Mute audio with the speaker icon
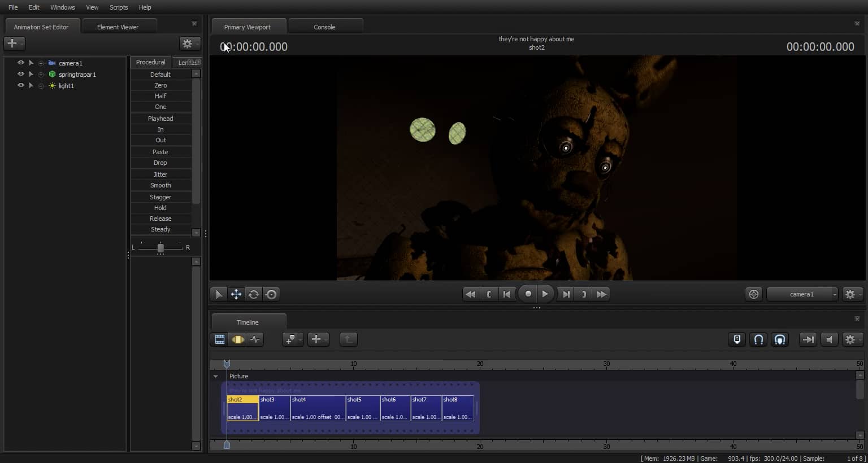Image resolution: width=868 pixels, height=463 pixels. pos(829,339)
